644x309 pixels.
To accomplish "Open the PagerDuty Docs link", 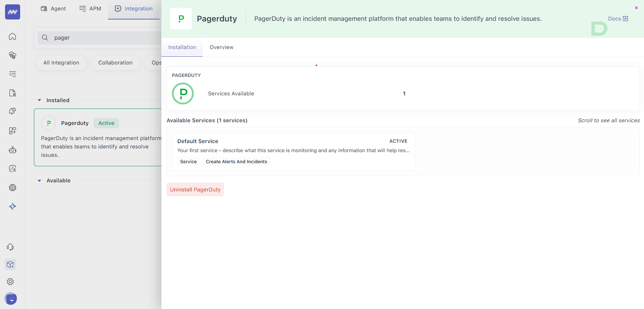I will pyautogui.click(x=617, y=18).
